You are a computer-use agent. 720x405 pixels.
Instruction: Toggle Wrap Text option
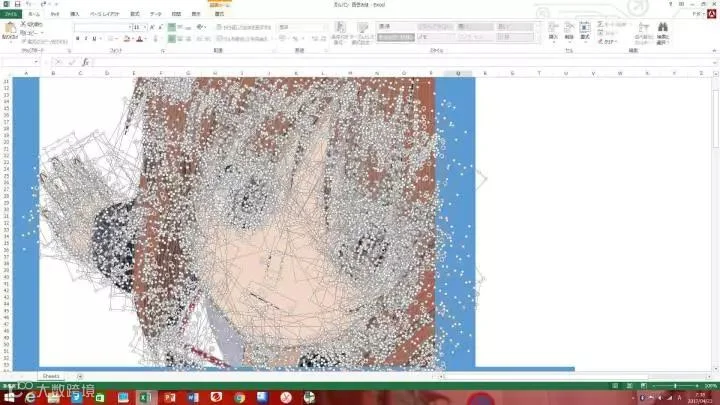click(x=243, y=28)
